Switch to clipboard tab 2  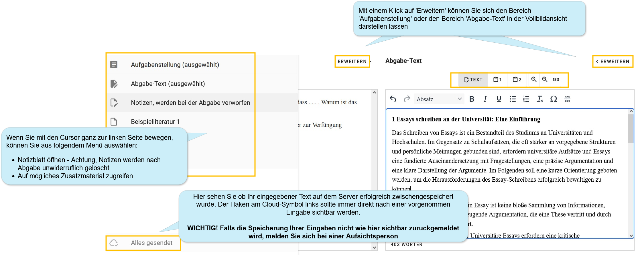point(517,80)
